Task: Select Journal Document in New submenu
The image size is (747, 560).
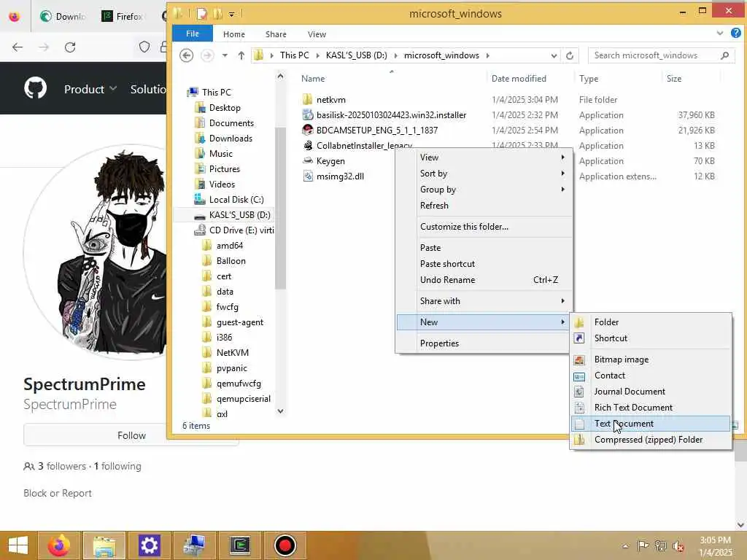Action: pyautogui.click(x=650, y=392)
